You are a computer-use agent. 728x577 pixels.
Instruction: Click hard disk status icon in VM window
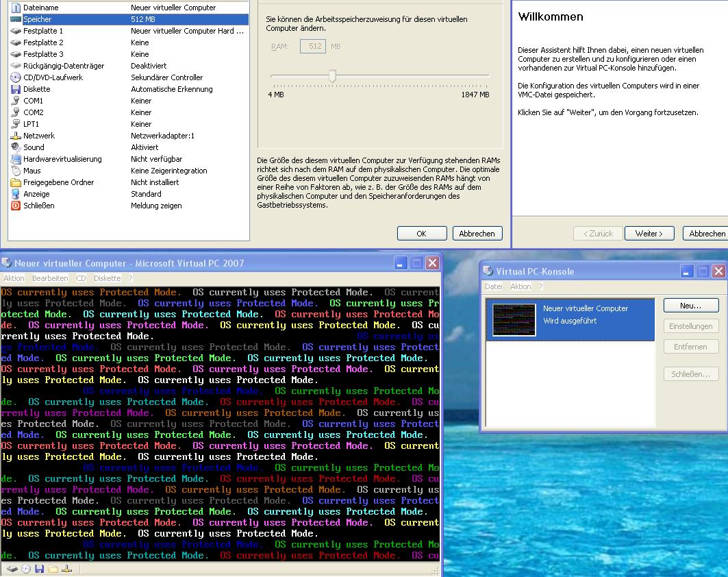12,569
